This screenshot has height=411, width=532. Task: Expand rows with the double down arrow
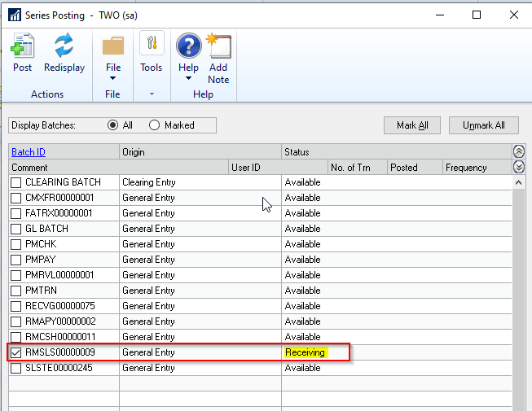point(518,167)
